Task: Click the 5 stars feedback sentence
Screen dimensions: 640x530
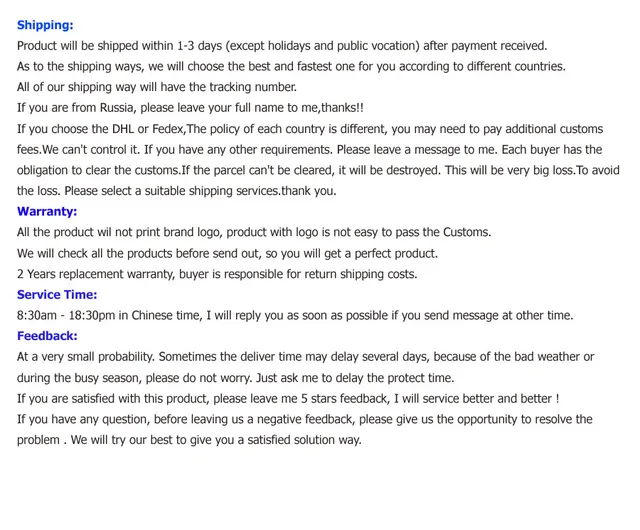Action: 288,399
